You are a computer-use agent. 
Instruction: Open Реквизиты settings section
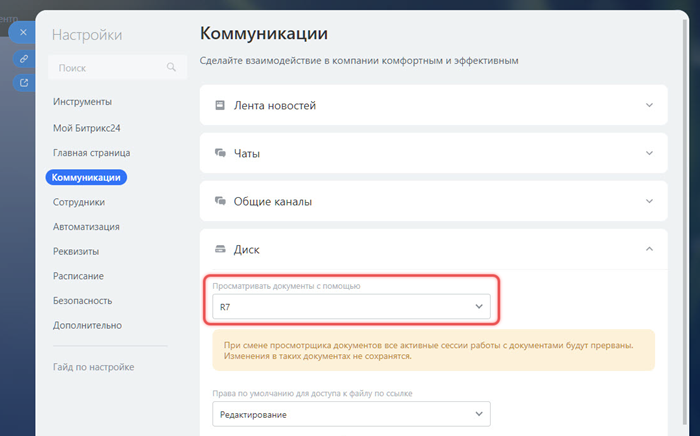click(76, 251)
